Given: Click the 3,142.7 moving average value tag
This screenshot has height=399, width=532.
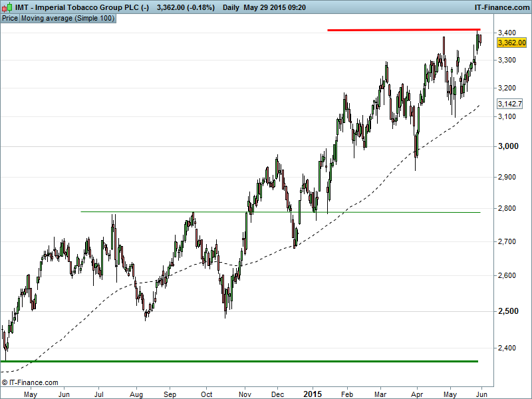Looking at the screenshot, I should tap(510, 104).
